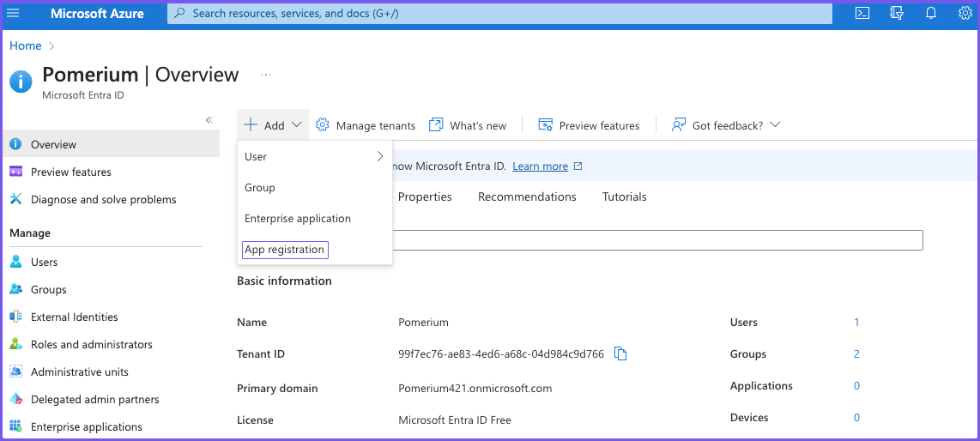
Task: Click the Preview features toolbar button
Action: [589, 125]
